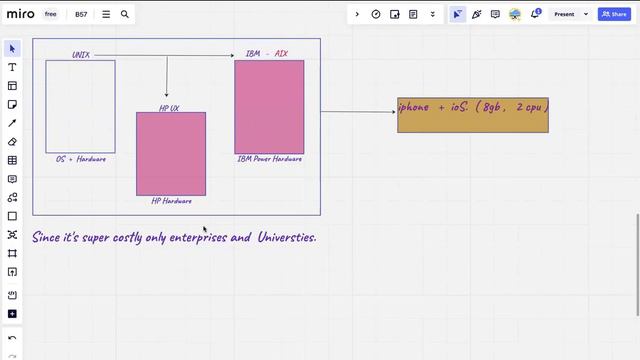
Task: Select the pink IBM AIX rectangle
Action: coord(269,107)
